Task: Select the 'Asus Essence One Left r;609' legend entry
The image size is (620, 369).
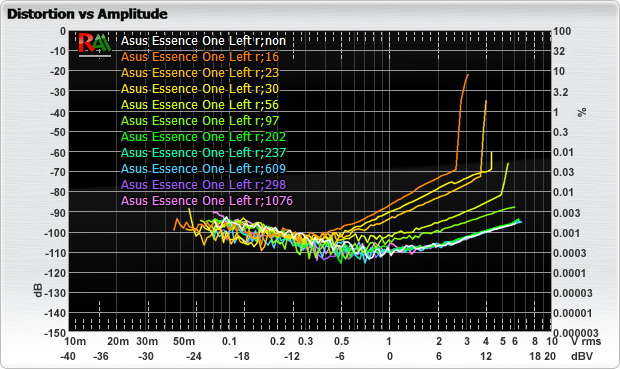Action: tap(203, 168)
